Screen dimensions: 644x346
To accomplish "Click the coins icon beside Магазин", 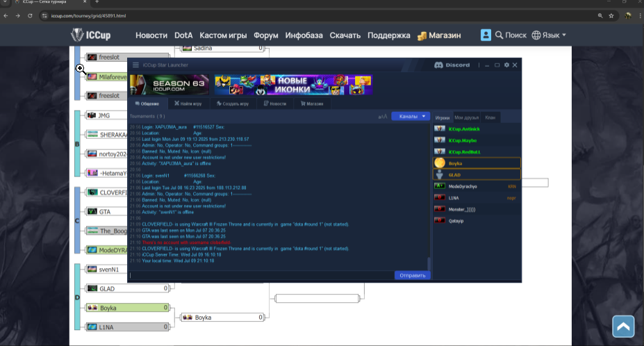I will pyautogui.click(x=422, y=35).
